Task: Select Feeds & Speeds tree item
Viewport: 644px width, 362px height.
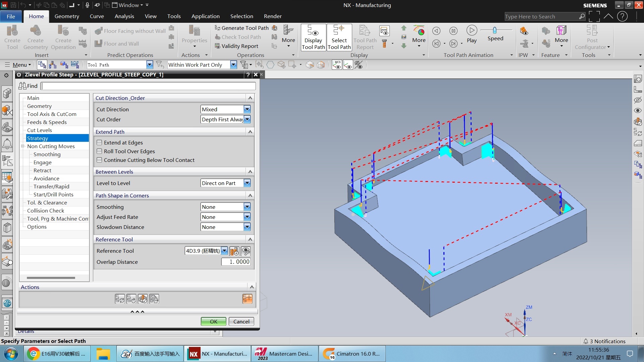Action: tap(47, 122)
